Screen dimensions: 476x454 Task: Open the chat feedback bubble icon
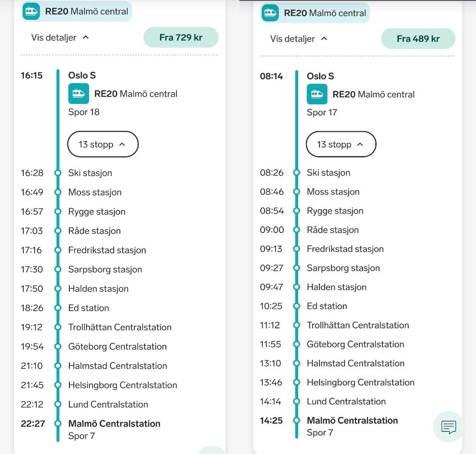(x=449, y=427)
